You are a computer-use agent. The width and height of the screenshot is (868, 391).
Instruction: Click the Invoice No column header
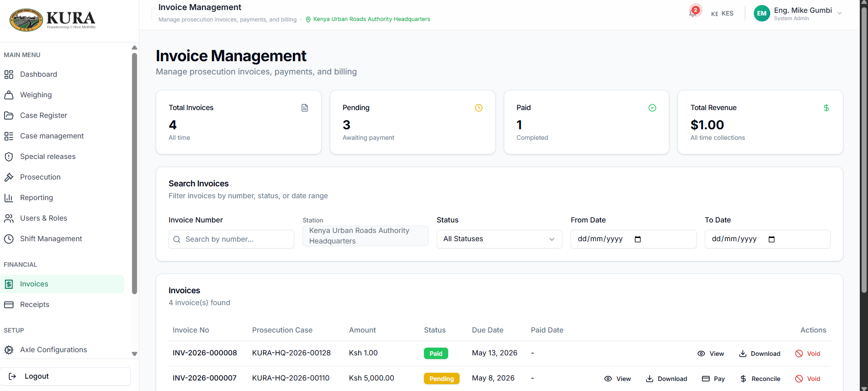coord(191,330)
